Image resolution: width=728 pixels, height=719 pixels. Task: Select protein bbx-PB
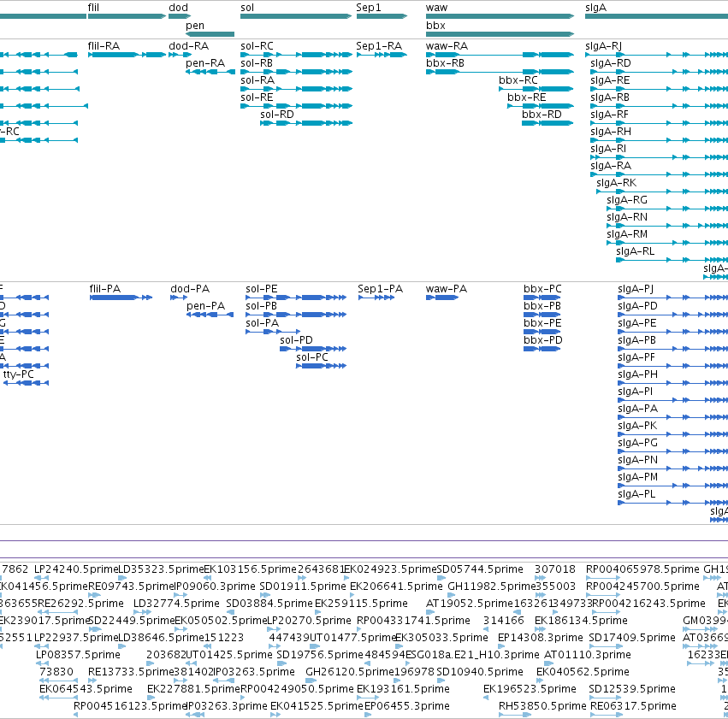tap(542, 315)
